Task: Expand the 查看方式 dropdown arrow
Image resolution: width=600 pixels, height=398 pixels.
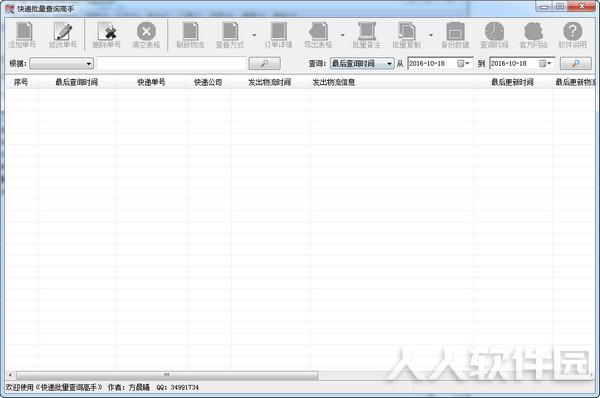Action: pyautogui.click(x=254, y=35)
